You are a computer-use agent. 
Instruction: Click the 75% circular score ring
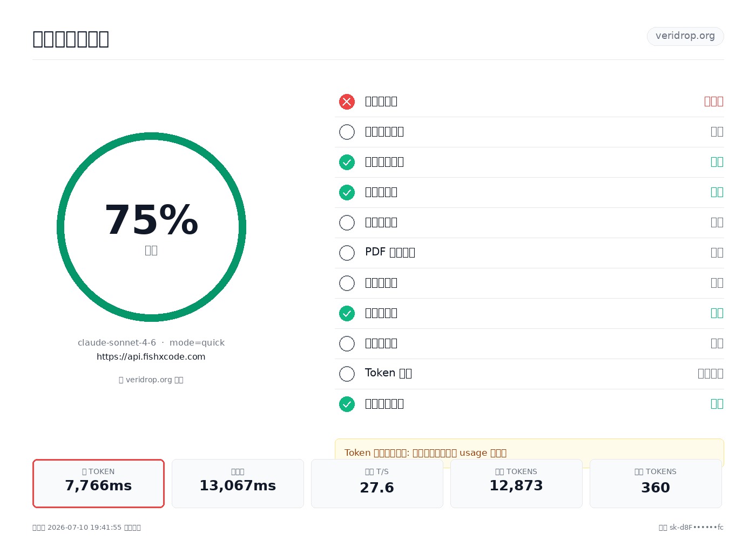click(x=151, y=227)
